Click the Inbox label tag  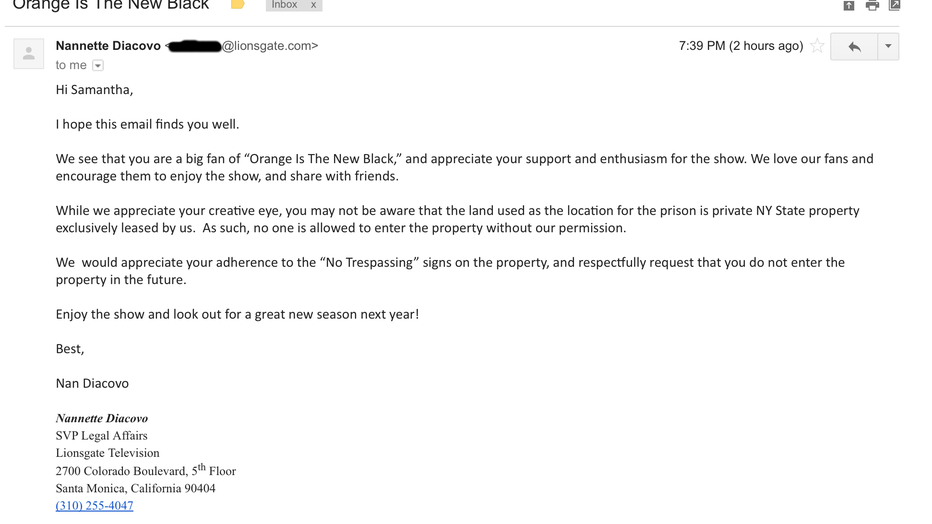point(285,5)
